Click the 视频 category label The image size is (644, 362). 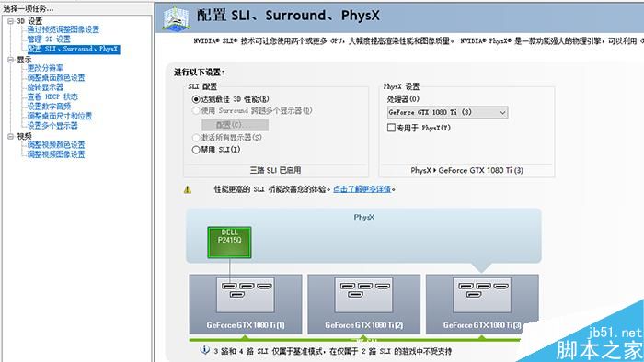click(24, 137)
